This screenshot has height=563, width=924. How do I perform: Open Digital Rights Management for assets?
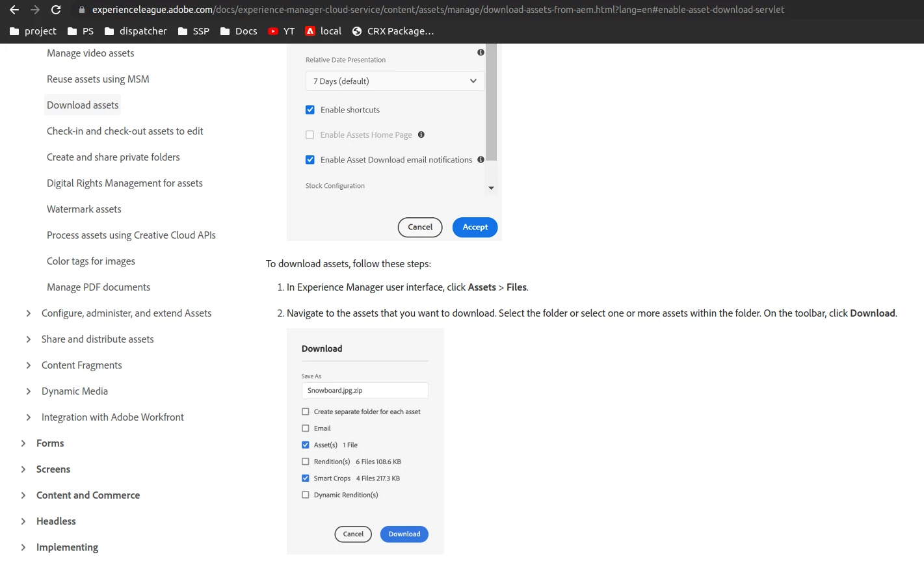pos(125,183)
